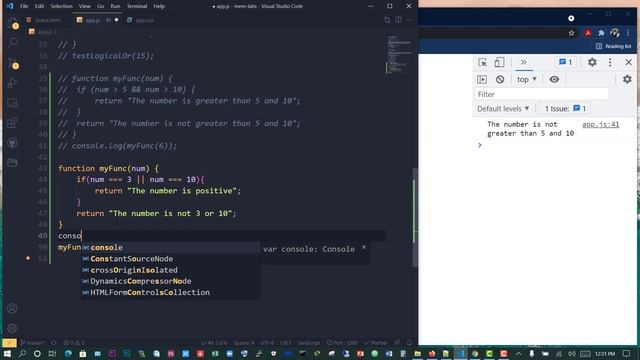This screenshot has height=360, width=640.
Task: Click the console prompt chevron
Action: [x=480, y=145]
